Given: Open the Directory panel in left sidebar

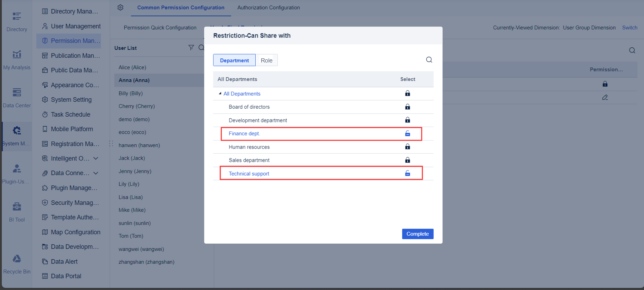Looking at the screenshot, I should point(16,20).
